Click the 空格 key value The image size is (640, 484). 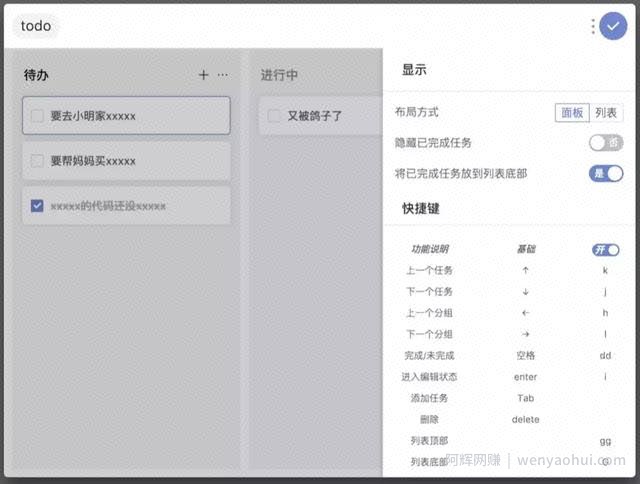point(525,355)
